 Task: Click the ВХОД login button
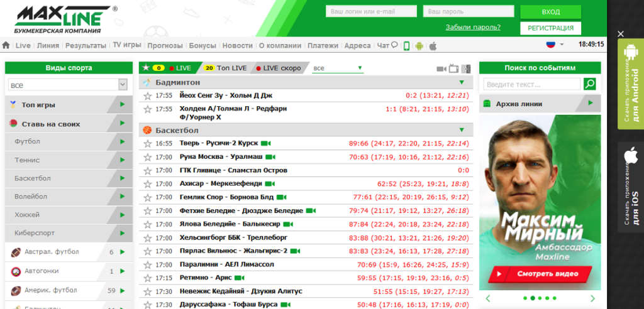point(550,12)
